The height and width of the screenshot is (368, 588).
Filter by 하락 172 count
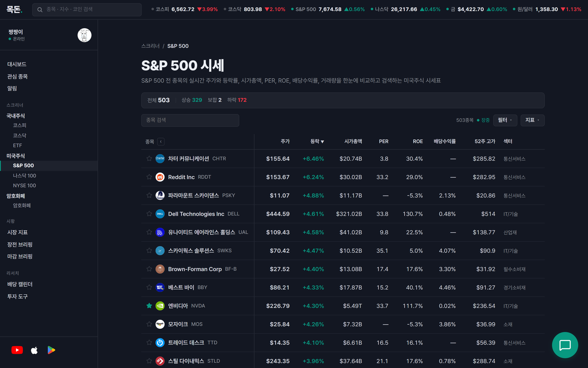pos(237,100)
